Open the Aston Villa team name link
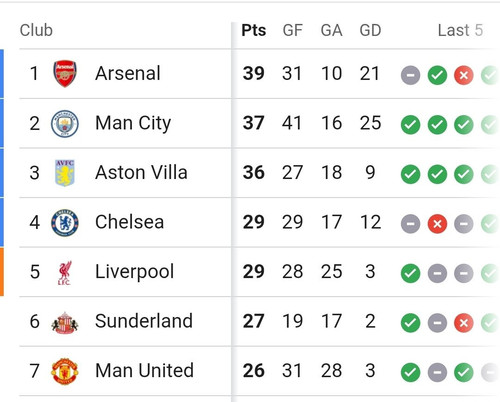Image resolution: width=500 pixels, height=402 pixels. pos(141,173)
